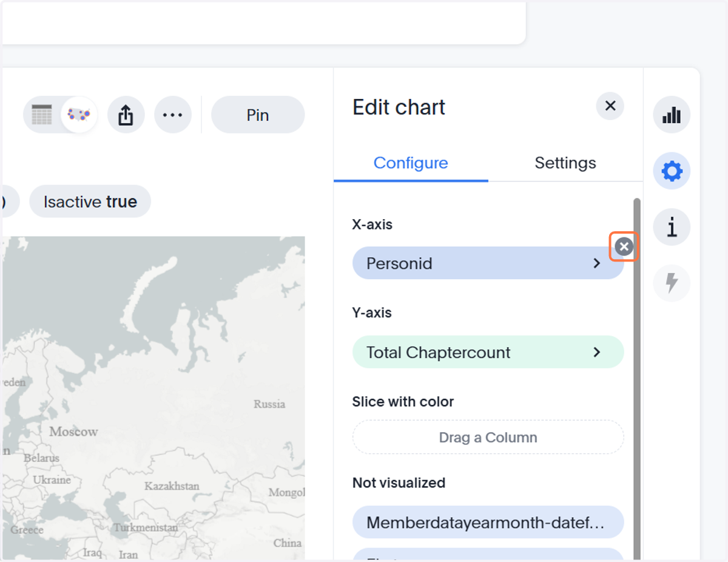Switch to table view icon
The image size is (728, 562).
tap(42, 114)
